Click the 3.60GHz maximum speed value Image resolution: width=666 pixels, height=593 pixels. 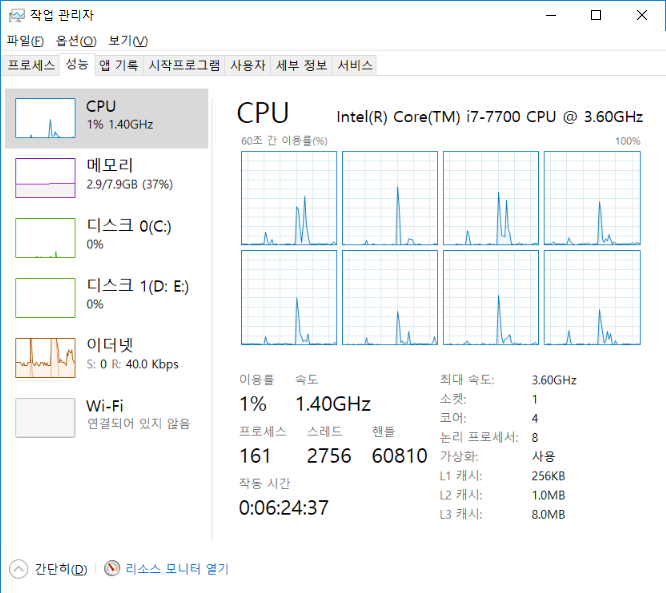554,380
